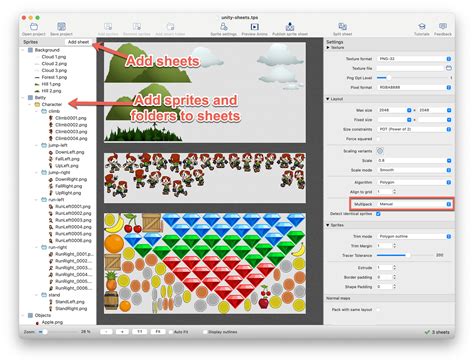Viewport: 474px width, 364px height.
Task: Toggle the Auto Fit checkbox
Action: [x=171, y=332]
